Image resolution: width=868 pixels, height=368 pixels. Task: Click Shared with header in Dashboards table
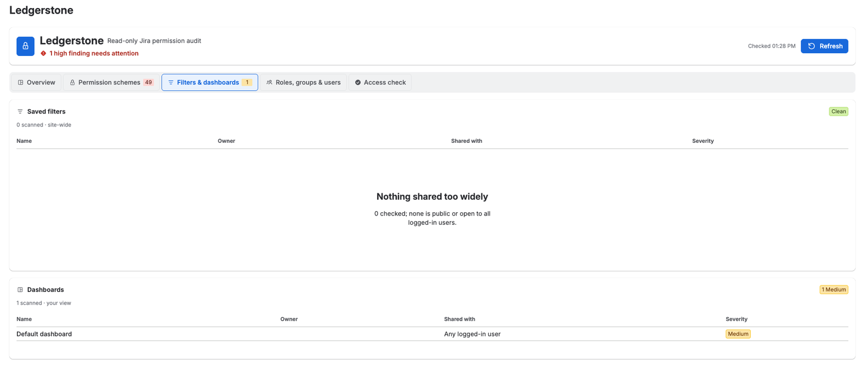459,319
